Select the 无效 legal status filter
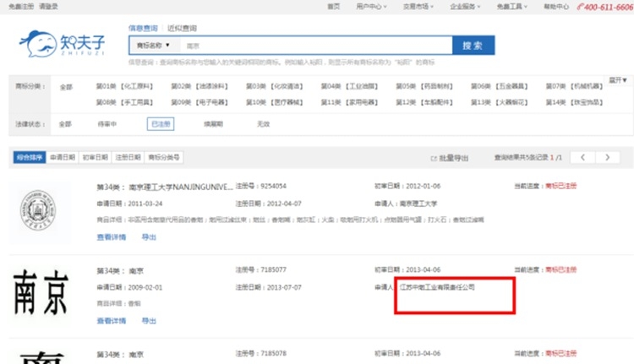This screenshot has width=634, height=364. 263,124
